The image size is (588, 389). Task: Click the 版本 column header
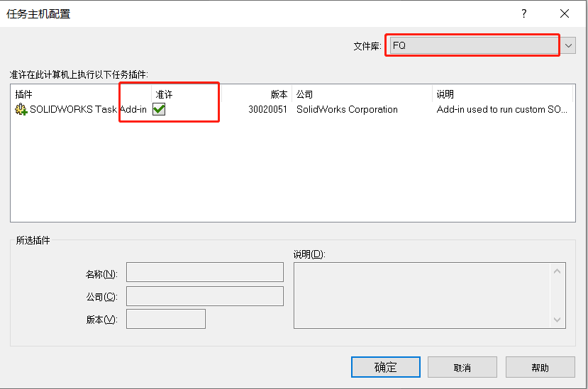[x=257, y=94]
